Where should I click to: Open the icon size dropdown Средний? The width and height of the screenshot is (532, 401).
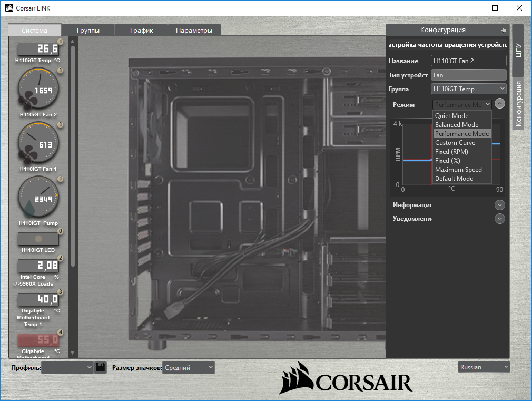pyautogui.click(x=188, y=367)
